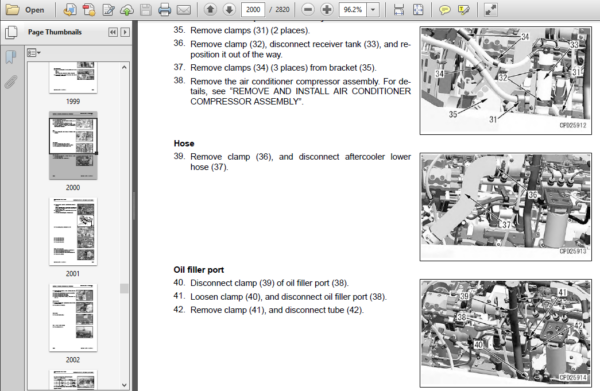This screenshot has height=391, width=600.
Task: Expand the Page Thumbnails pane
Action: click(x=125, y=32)
